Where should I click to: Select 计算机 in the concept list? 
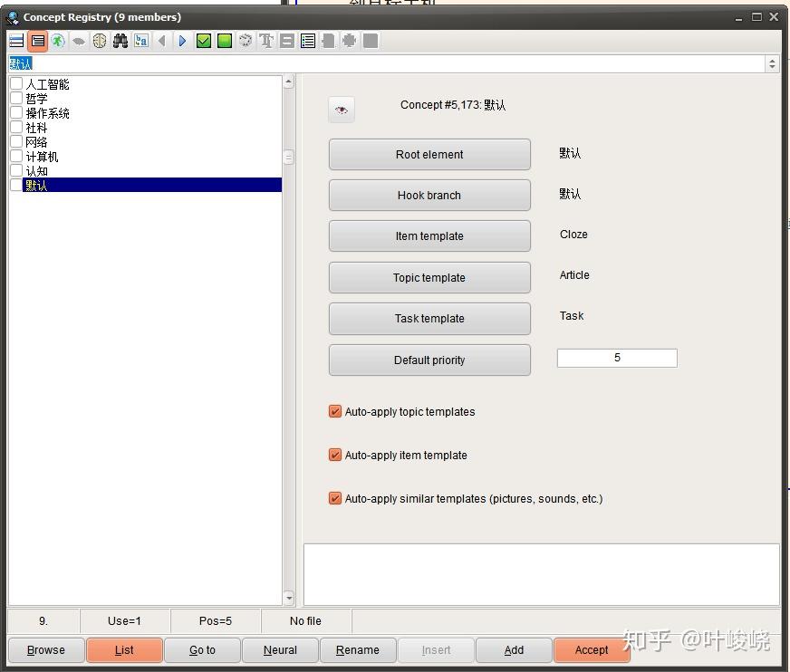42,157
